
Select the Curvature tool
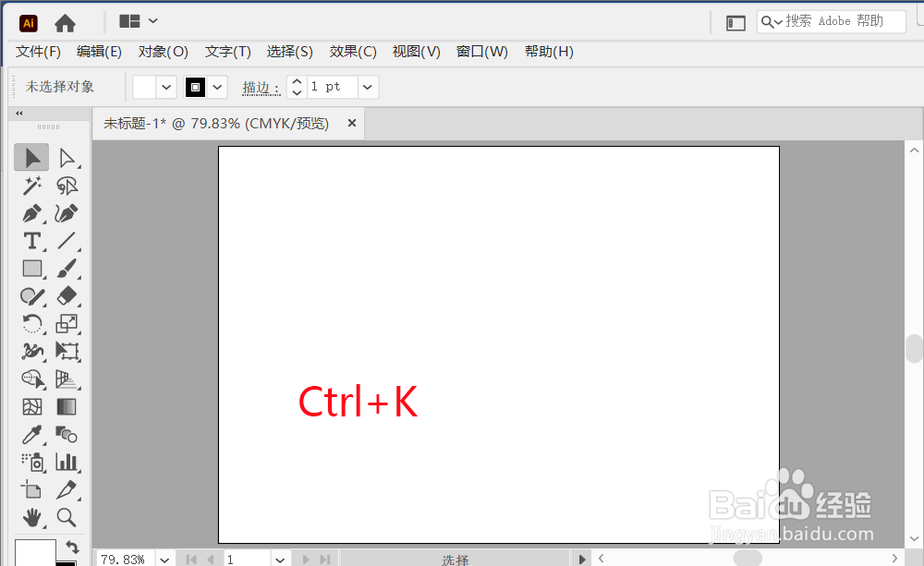[x=67, y=213]
